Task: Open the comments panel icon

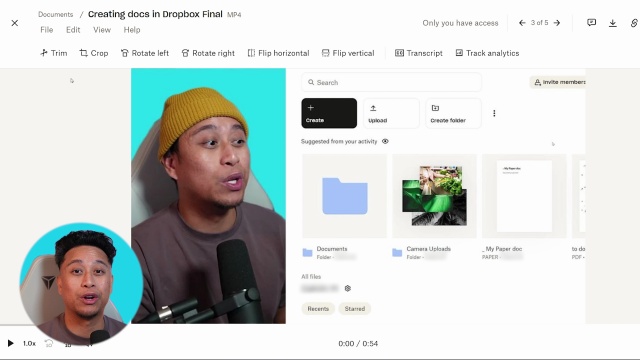Action: pos(591,23)
